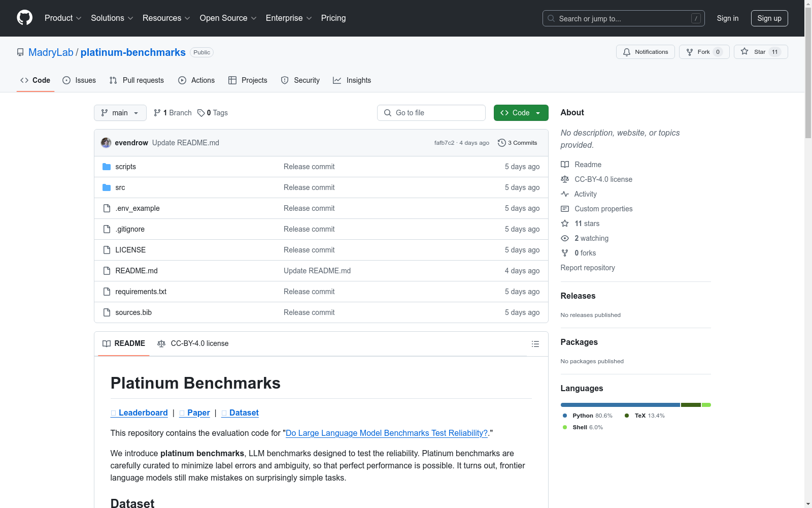
Task: Click the star icon beside 11 stars
Action: 565,224
